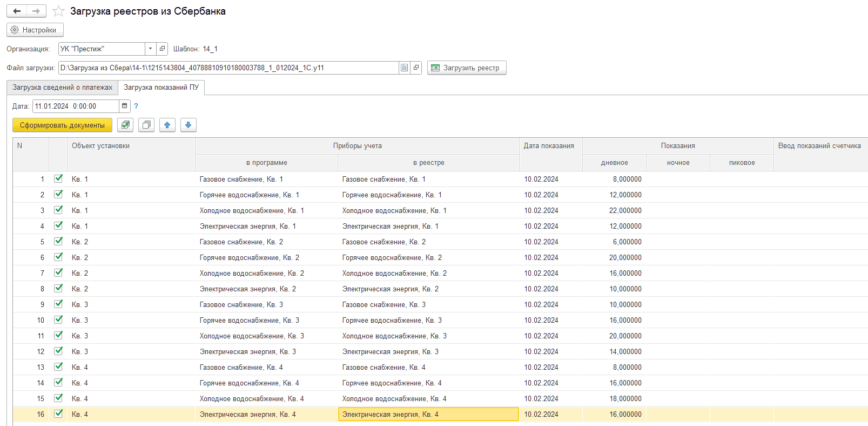
Task: Add page to favorites with star icon
Action: 58,11
